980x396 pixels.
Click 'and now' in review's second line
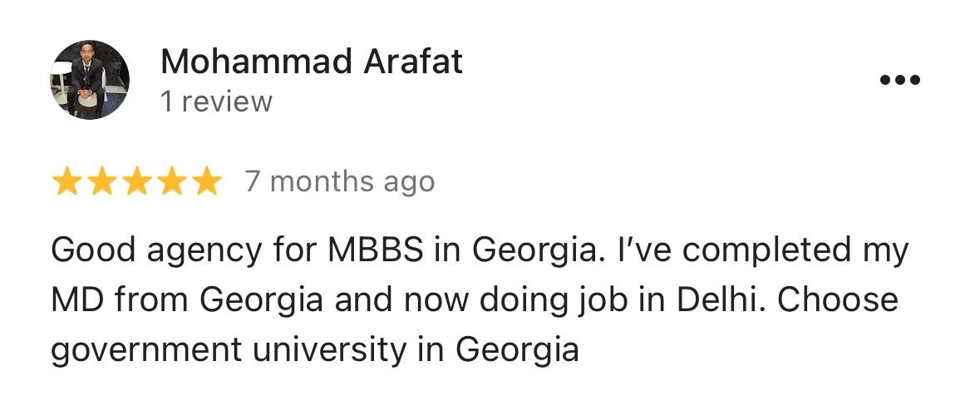point(390,299)
